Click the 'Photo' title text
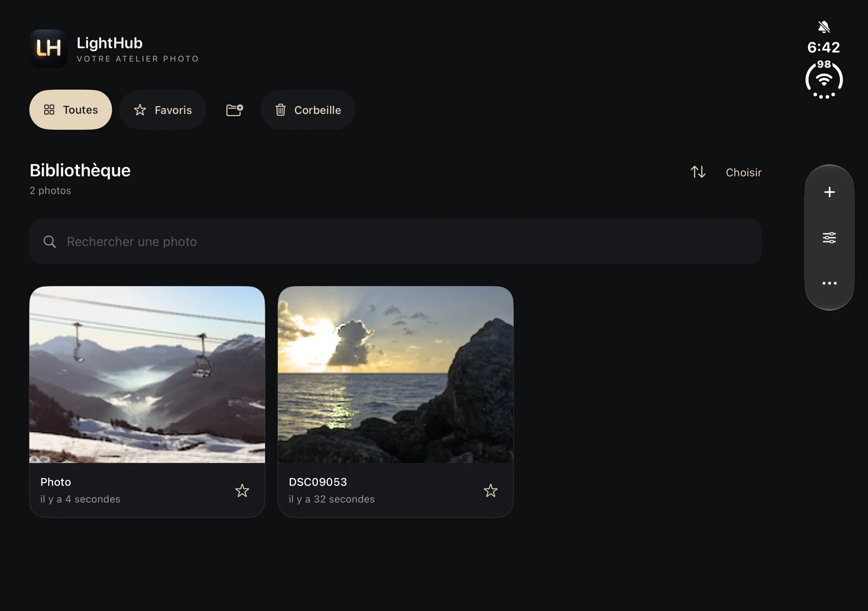The height and width of the screenshot is (611, 868). [55, 482]
